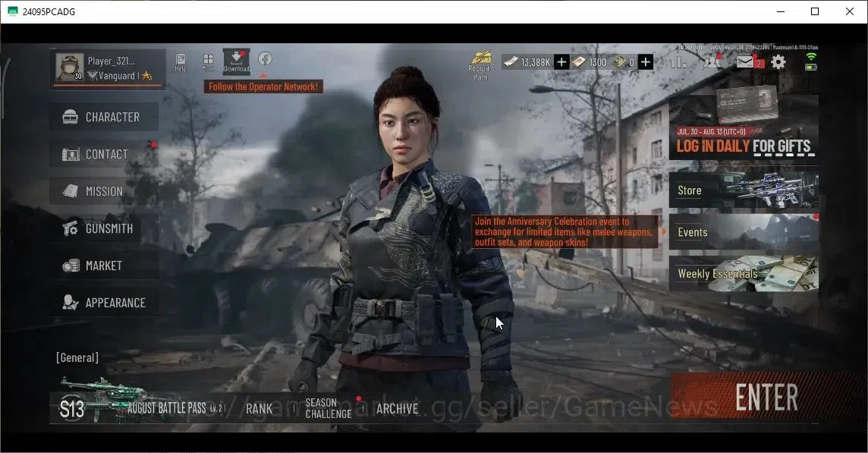Open SEASON CHALLENGE tab

coord(329,408)
